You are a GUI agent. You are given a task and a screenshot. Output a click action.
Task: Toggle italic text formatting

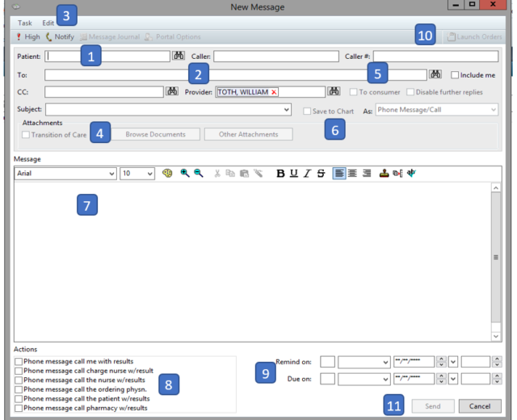pos(307,174)
